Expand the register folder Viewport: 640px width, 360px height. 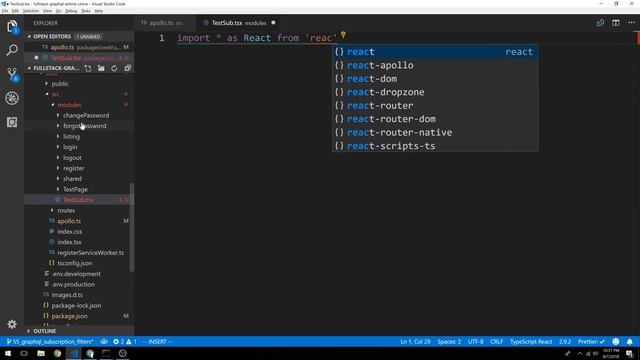(x=73, y=168)
